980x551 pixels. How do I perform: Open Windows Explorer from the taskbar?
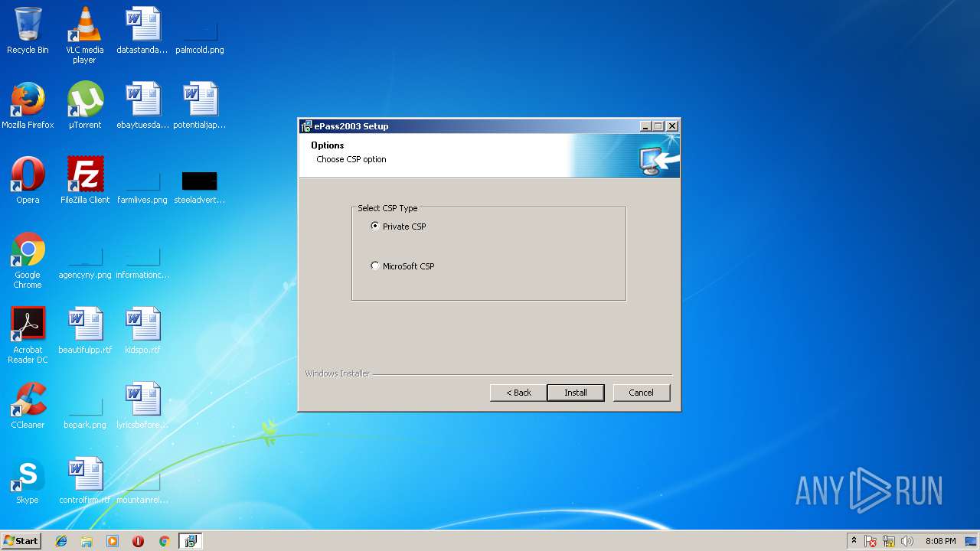point(87,541)
